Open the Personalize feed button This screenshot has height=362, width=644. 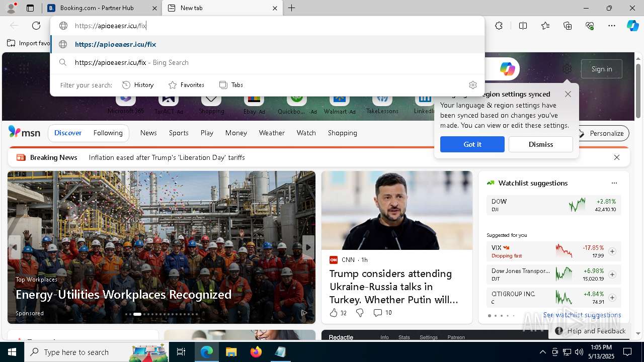601,133
